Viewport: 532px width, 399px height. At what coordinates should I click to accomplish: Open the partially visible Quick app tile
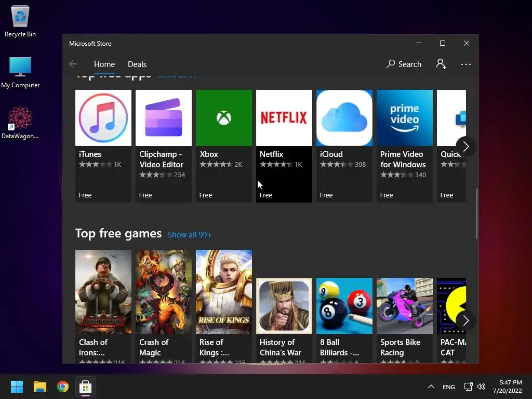click(x=451, y=146)
